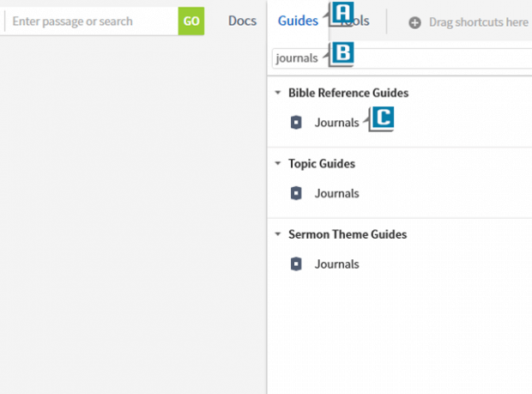Open the Docs menu
The width and height of the screenshot is (532, 394).
(x=242, y=21)
